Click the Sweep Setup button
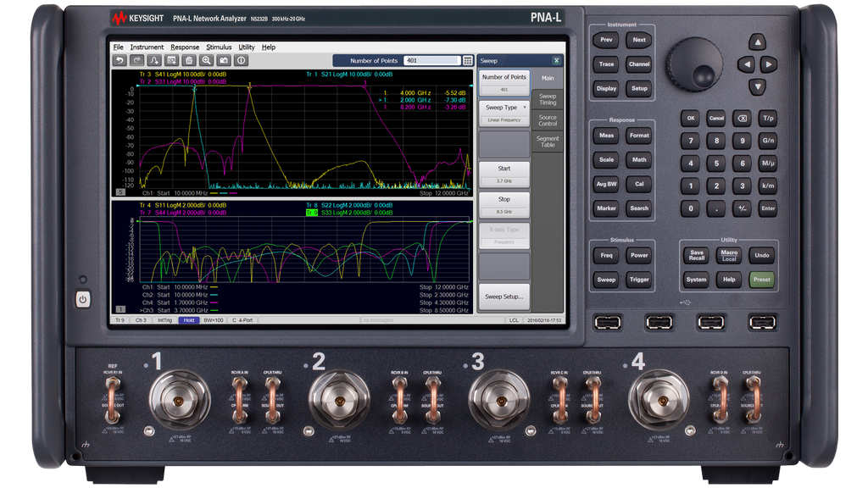The image size is (868, 488). pos(504,297)
